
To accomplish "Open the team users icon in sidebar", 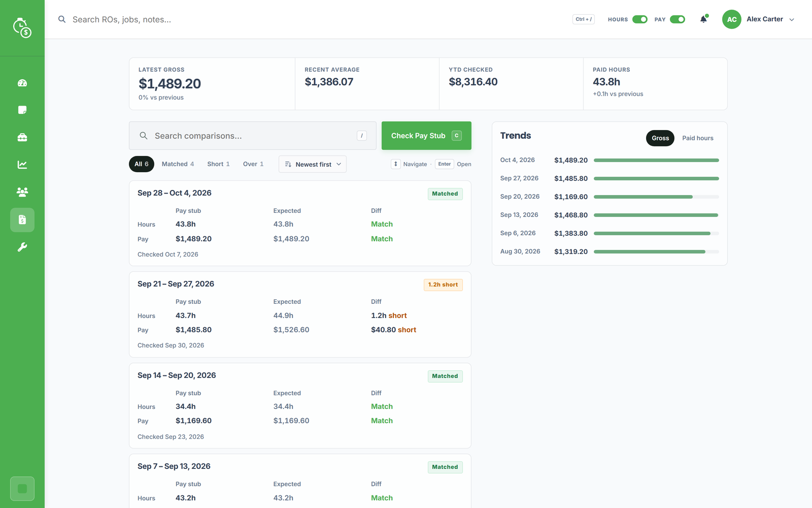I will [22, 192].
